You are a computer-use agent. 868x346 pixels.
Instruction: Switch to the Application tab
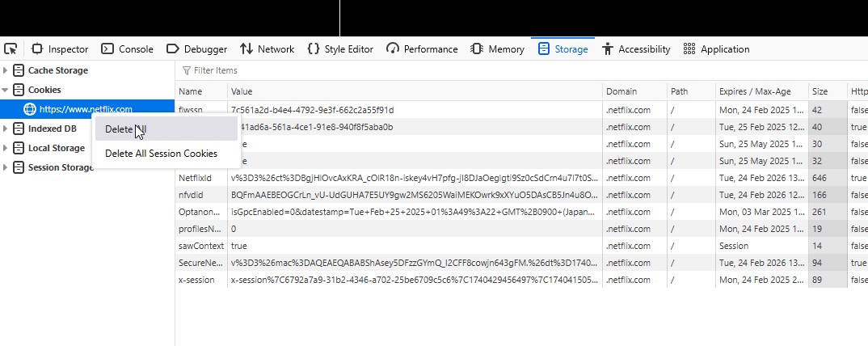coord(716,49)
